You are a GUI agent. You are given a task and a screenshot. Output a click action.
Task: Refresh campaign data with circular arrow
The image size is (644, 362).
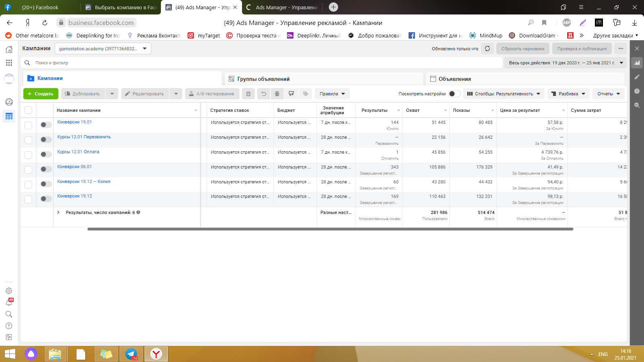pyautogui.click(x=487, y=49)
